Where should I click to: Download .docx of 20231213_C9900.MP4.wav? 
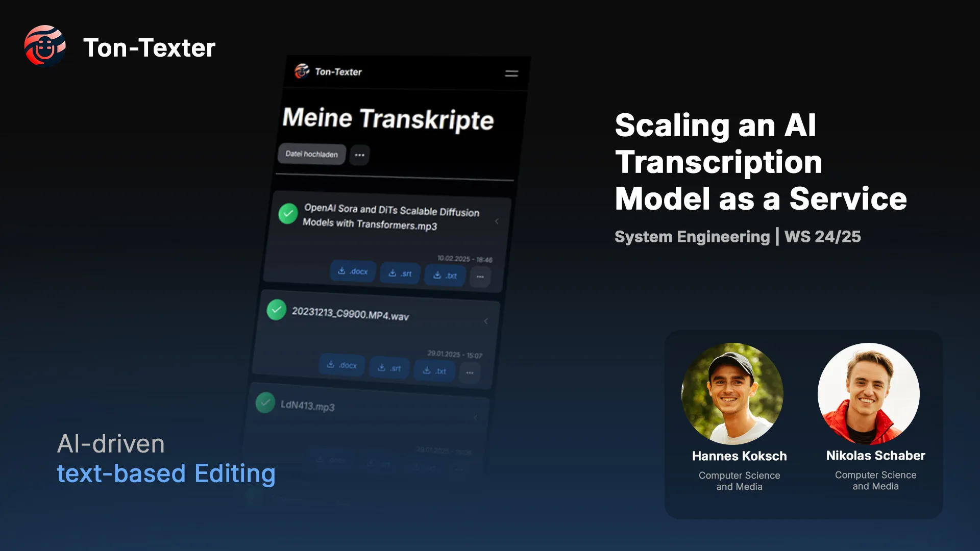[x=342, y=365]
